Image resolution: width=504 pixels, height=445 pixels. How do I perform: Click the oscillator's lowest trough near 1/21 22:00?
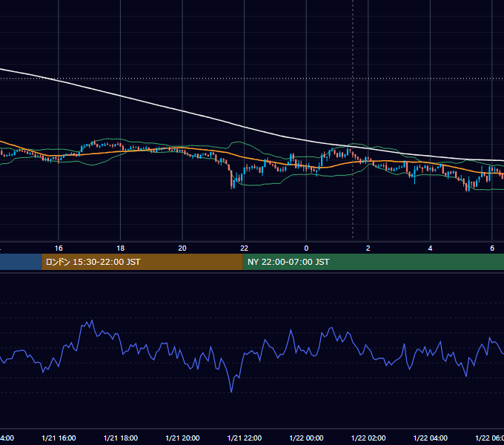point(231,392)
